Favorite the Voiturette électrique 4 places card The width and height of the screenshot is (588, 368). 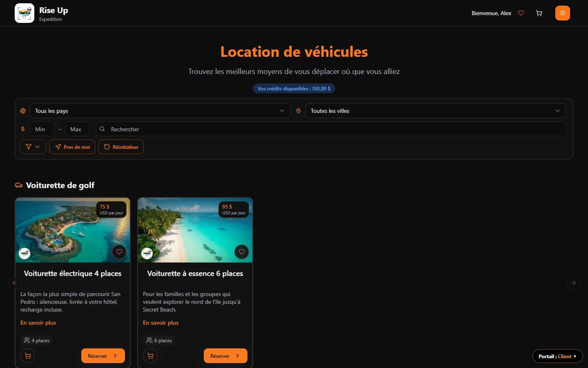click(119, 252)
